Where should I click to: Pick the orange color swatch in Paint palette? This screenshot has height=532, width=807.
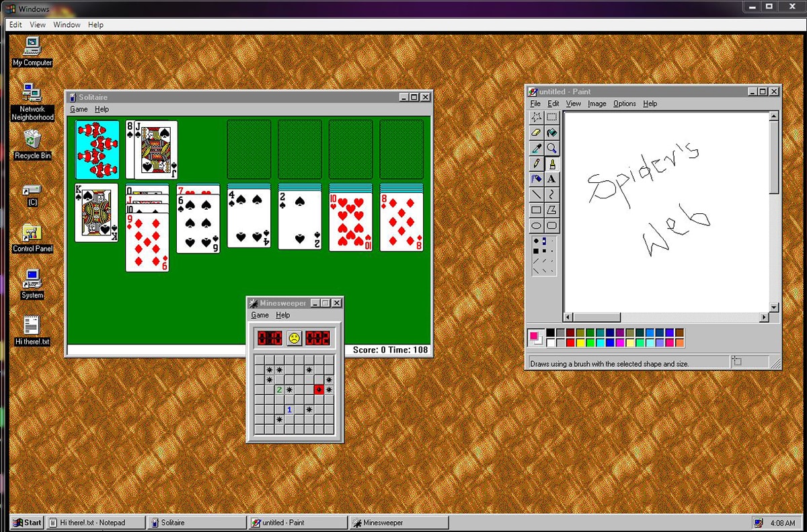[x=679, y=343]
